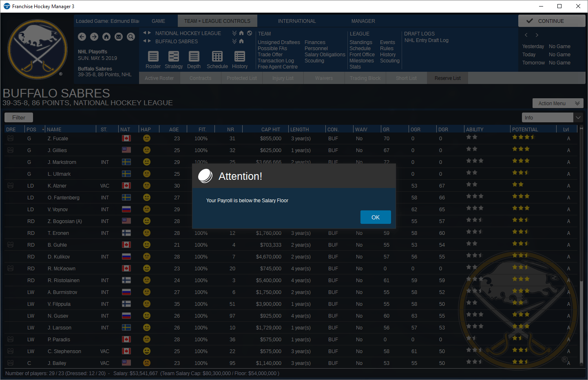
Task: Go to the home screen icon
Action: click(x=106, y=37)
